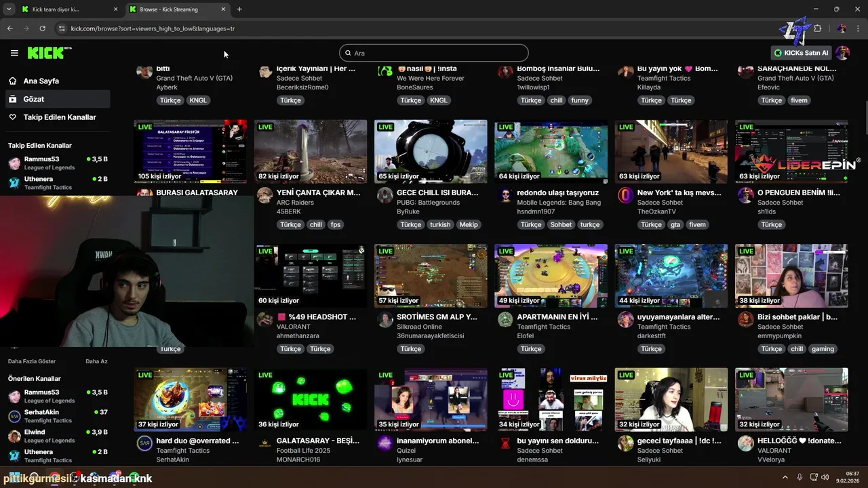This screenshot has height=488, width=868.
Task: Open the PUBG: Battlegrounds stream thumbnail
Action: (431, 152)
